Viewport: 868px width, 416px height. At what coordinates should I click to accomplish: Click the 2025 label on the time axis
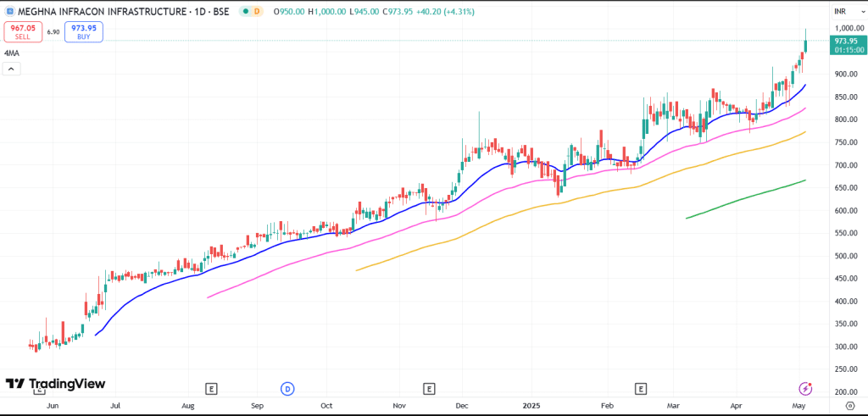point(531,406)
